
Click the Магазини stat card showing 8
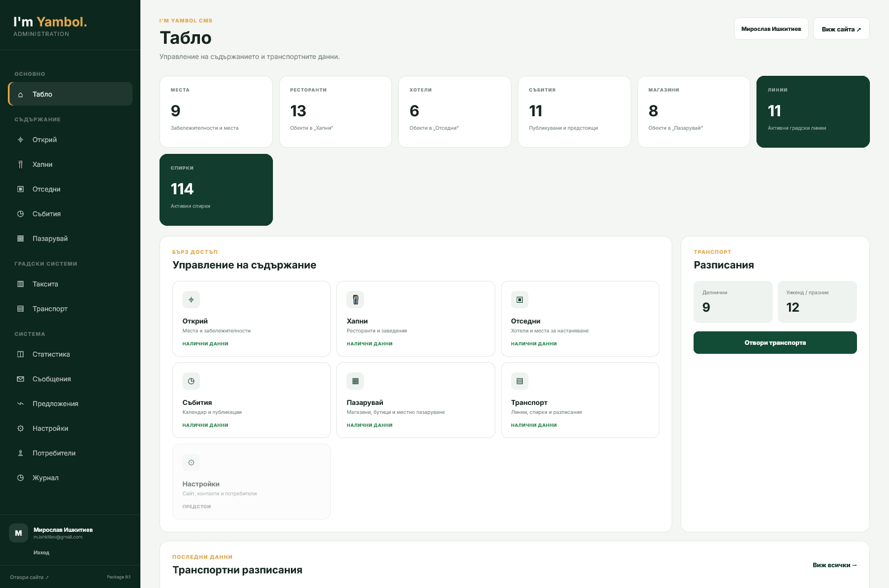coord(694,112)
